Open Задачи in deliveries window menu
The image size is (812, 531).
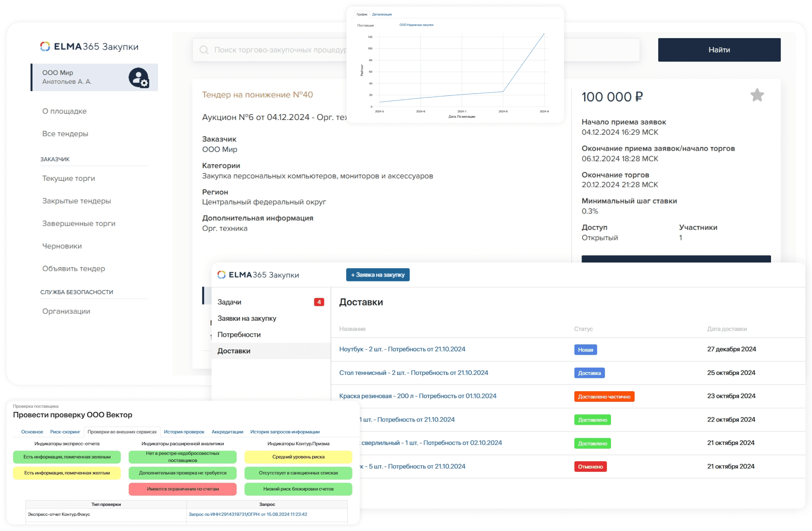coord(229,302)
